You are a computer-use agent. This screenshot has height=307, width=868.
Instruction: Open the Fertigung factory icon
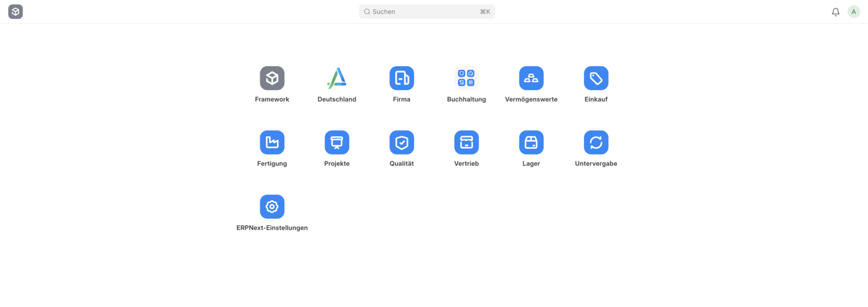(x=272, y=142)
